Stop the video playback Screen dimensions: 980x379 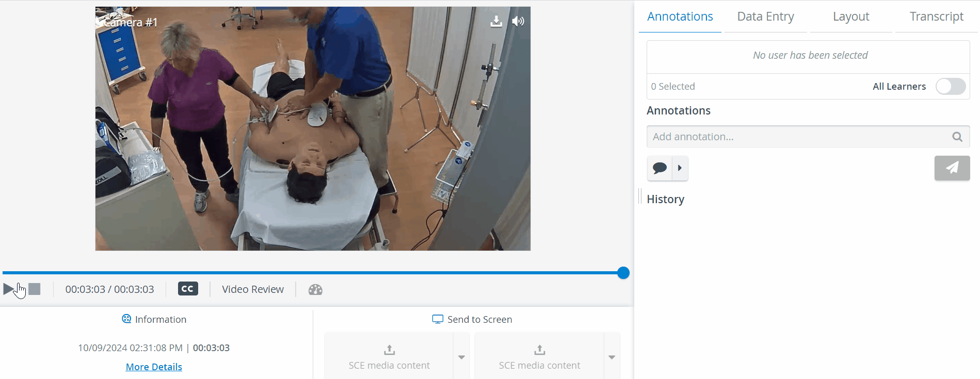pos(35,289)
